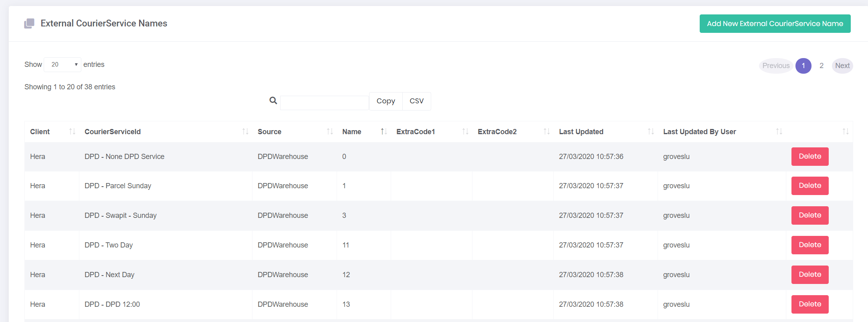Sort by CourierServiceId column arrows
This screenshot has height=322, width=868.
tap(245, 131)
